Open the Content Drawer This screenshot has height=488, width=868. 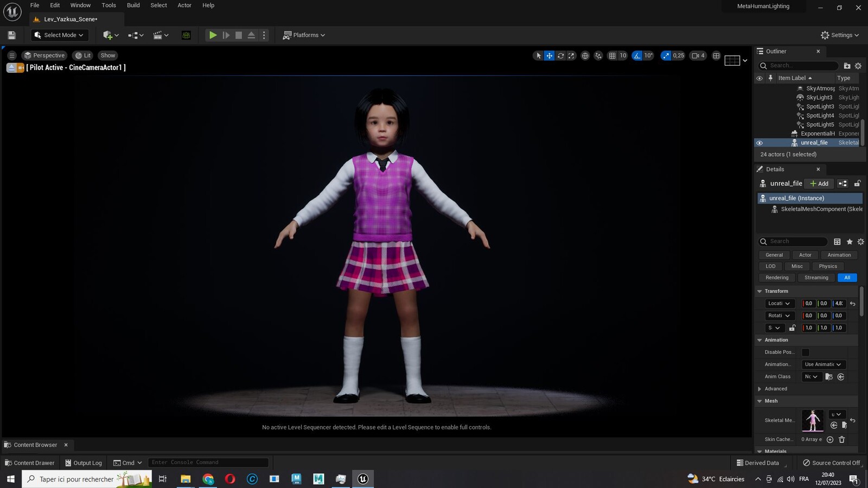coord(30,463)
